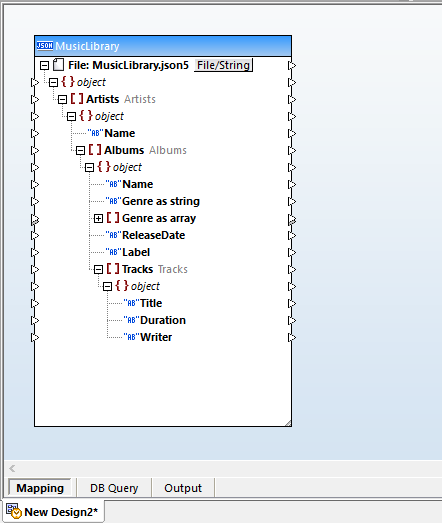The image size is (442, 523).
Task: Open the DB Query tab
Action: click(114, 488)
